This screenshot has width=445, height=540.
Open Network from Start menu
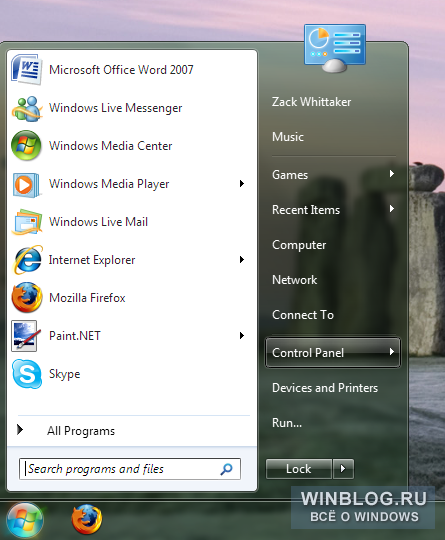294,280
